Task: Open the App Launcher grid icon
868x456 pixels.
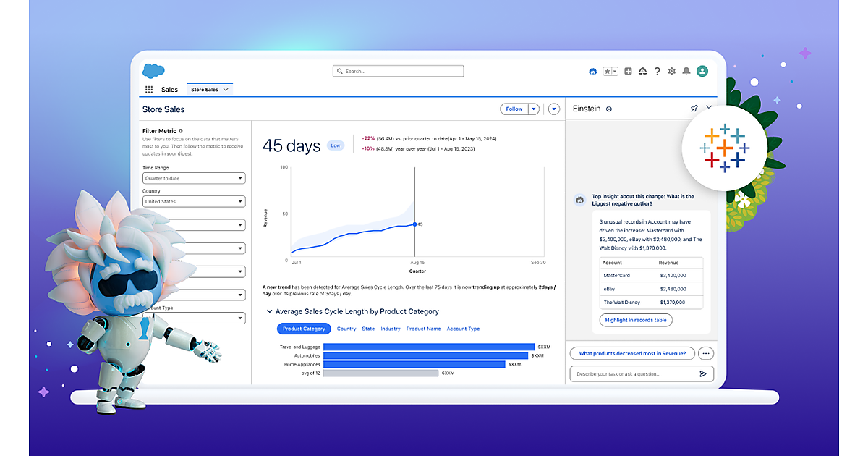Action: coord(149,90)
